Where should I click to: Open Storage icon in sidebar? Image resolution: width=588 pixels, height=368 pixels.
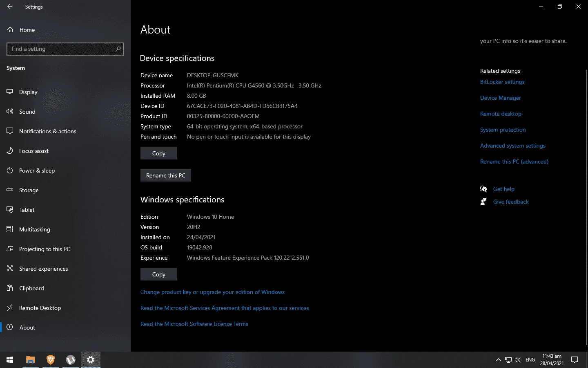pyautogui.click(x=10, y=190)
